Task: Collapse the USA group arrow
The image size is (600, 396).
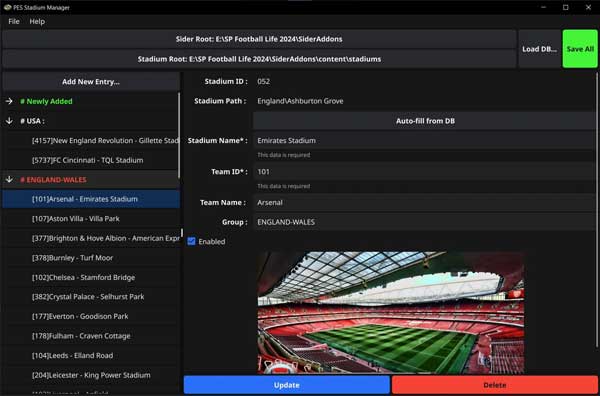Action: tap(9, 121)
